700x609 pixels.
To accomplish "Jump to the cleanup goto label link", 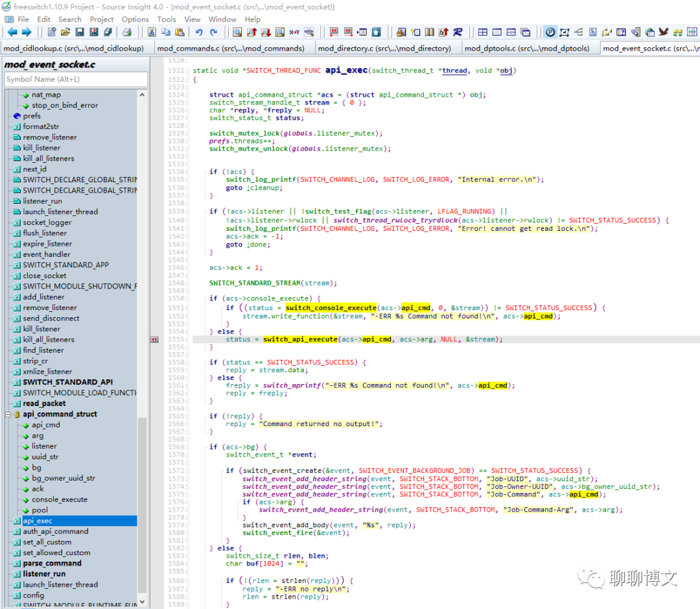I will click(x=266, y=188).
